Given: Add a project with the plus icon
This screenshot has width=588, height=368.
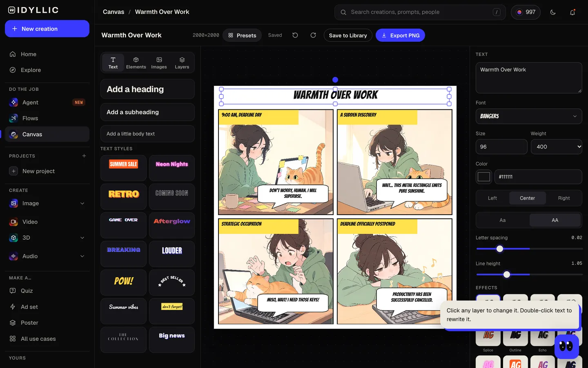Looking at the screenshot, I should coord(84,156).
